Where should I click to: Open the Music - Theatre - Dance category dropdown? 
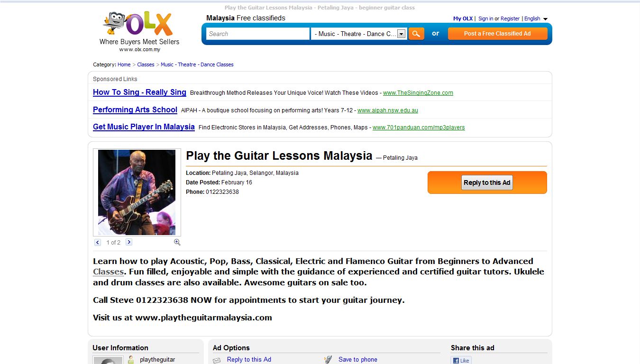359,34
